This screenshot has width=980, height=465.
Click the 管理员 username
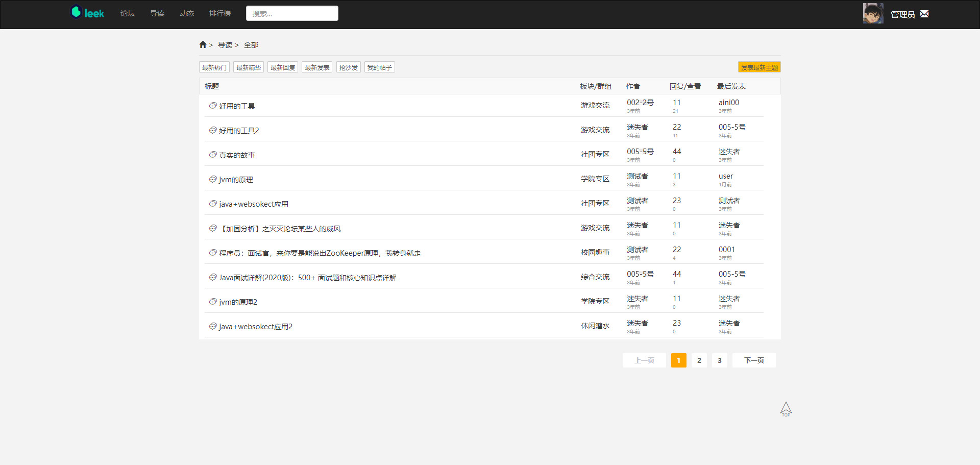coord(902,14)
